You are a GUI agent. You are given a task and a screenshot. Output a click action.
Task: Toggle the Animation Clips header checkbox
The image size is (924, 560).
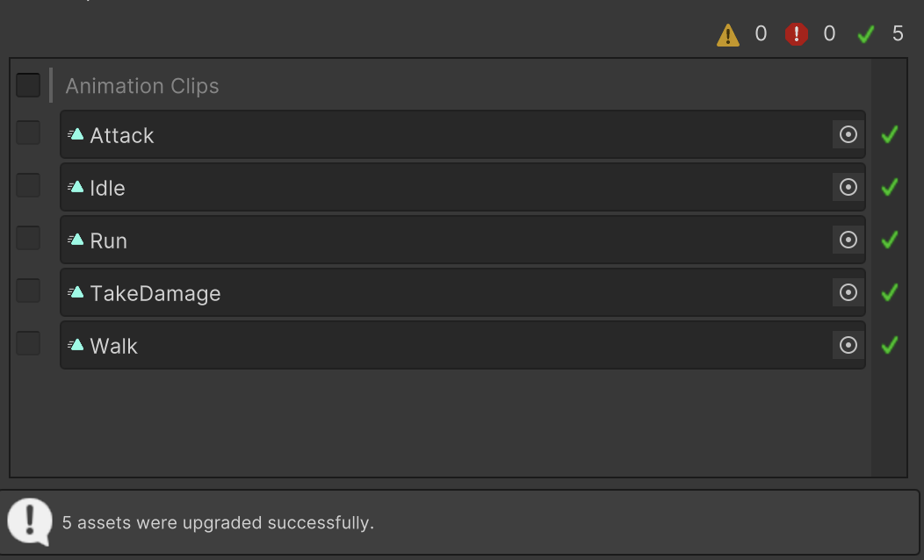coord(28,85)
